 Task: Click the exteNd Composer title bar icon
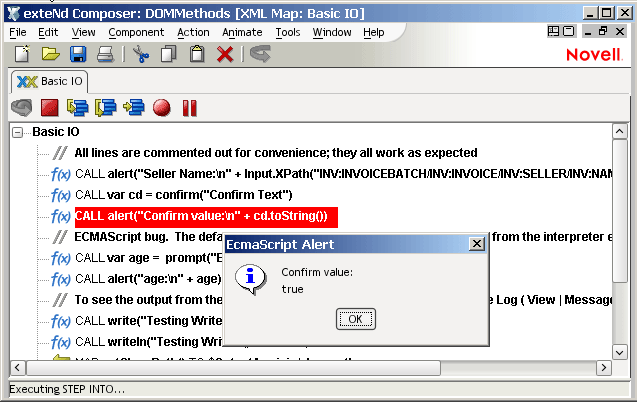point(13,13)
